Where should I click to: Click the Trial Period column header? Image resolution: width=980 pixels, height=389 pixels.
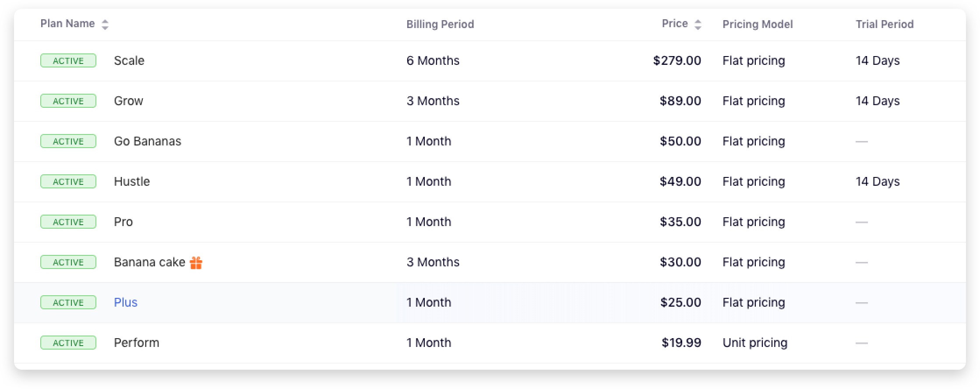pos(884,25)
